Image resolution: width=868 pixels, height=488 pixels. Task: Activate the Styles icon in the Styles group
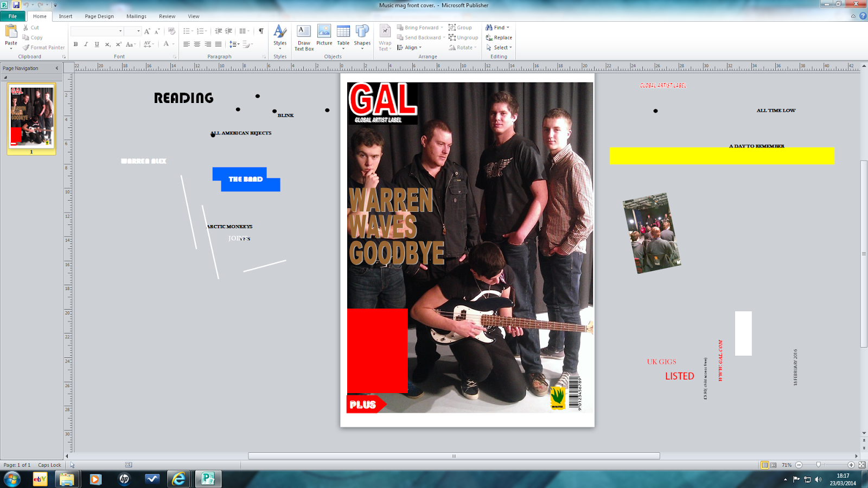(279, 37)
